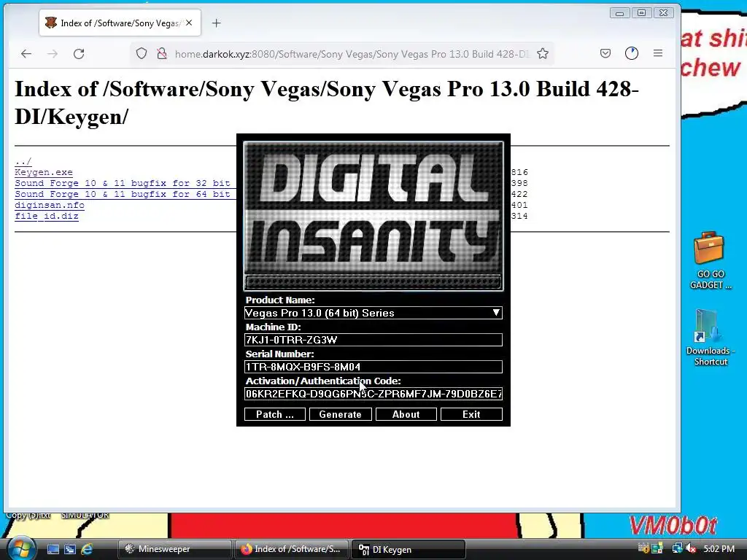Close the Index of /Software tab
Image resolution: width=747 pixels, height=560 pixels.
pyautogui.click(x=189, y=23)
